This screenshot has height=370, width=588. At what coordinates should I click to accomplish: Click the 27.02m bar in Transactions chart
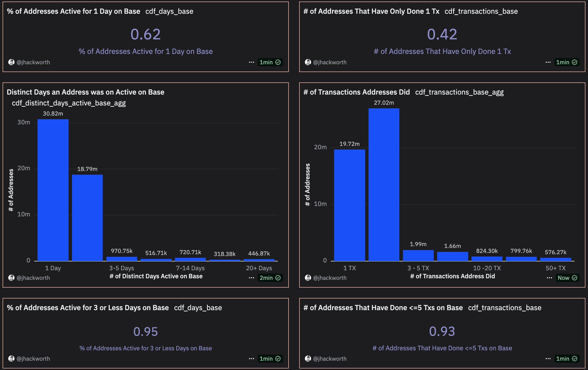[384, 184]
